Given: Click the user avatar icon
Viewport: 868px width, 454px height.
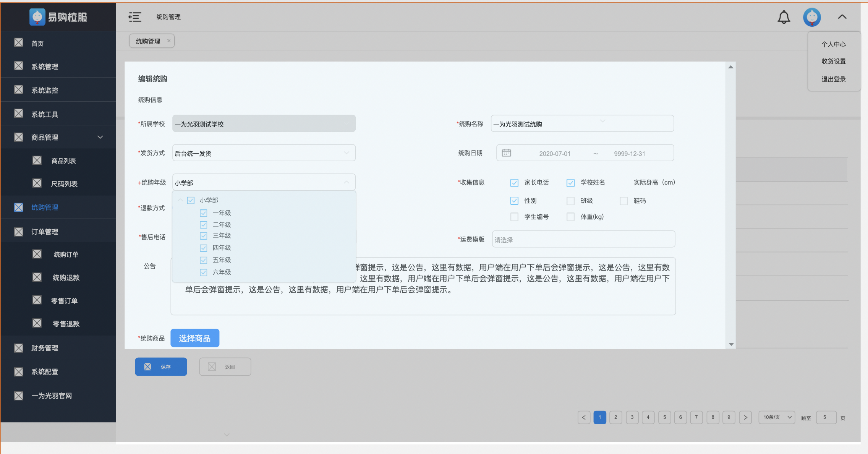Looking at the screenshot, I should (x=812, y=17).
